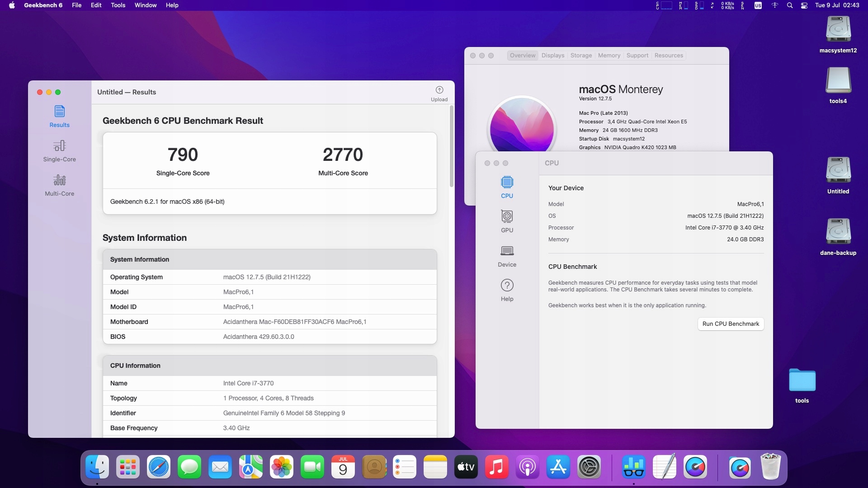Select dane-backup drive on desktop

coord(838,237)
